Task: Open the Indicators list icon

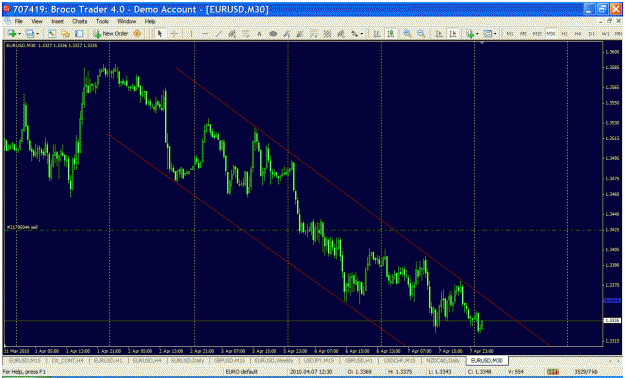Action: coord(470,34)
